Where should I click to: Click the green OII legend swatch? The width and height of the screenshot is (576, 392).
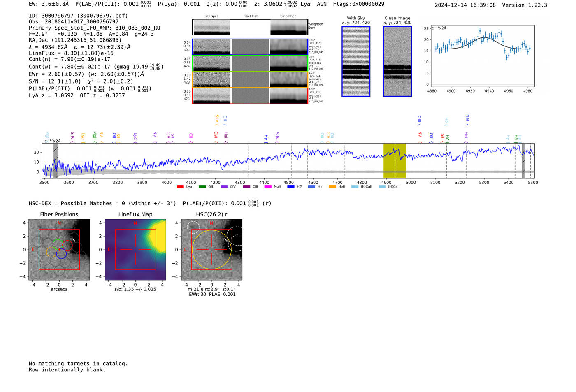click(202, 187)
